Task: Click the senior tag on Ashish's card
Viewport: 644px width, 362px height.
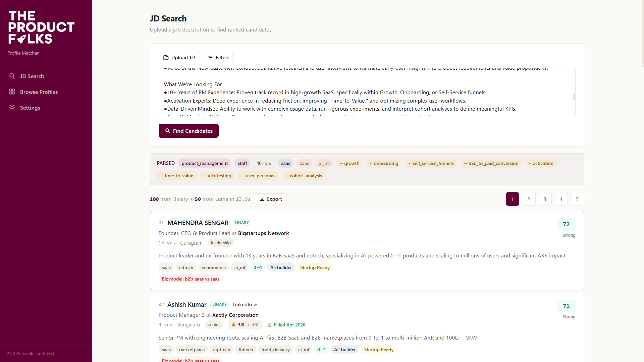Action: (214, 324)
